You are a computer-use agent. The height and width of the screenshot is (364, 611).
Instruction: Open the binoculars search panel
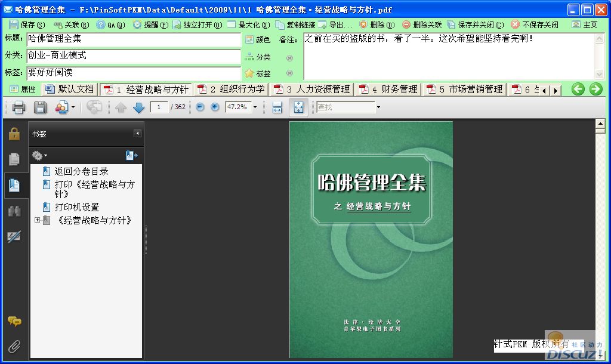point(14,211)
